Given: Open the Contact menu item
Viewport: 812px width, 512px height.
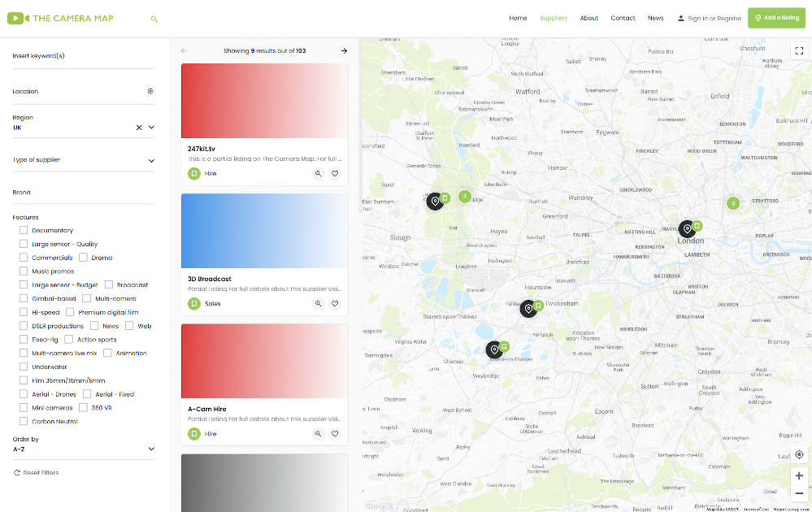Looking at the screenshot, I should 623,18.
